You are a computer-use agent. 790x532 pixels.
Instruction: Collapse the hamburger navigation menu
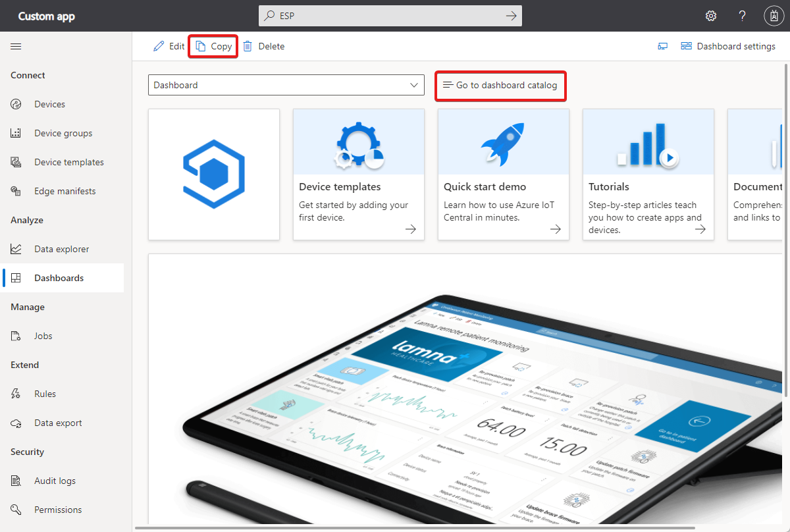[x=16, y=46]
